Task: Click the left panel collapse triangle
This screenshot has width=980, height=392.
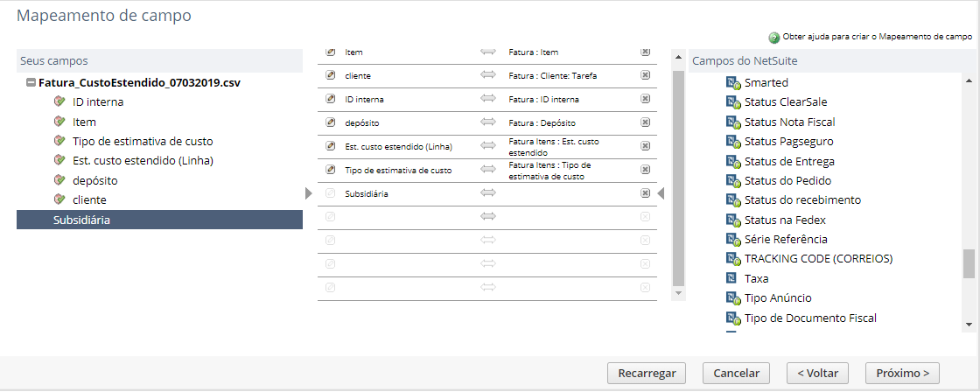Action: pos(308,193)
